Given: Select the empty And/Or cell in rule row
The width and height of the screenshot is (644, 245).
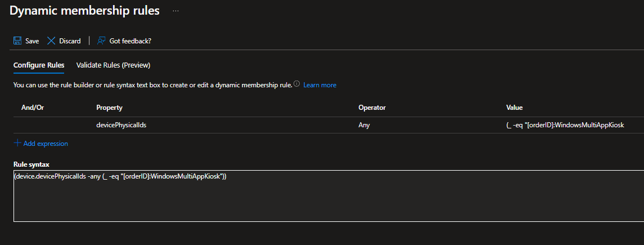Looking at the screenshot, I should pos(51,125).
